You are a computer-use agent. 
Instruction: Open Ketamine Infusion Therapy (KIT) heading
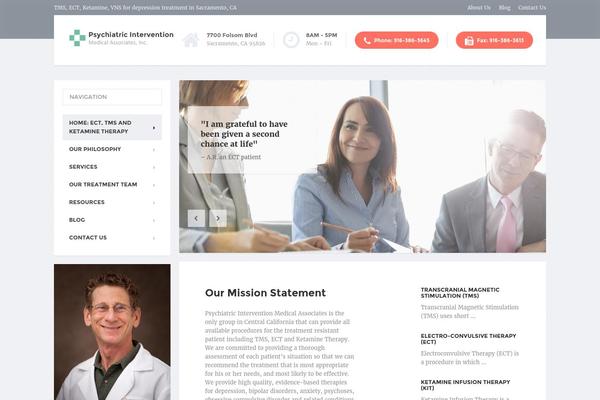(x=465, y=385)
